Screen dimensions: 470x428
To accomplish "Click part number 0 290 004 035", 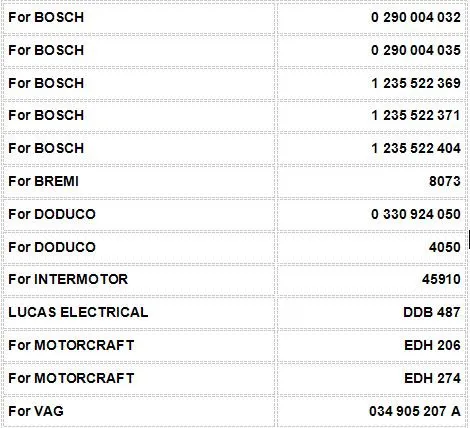I will click(416, 50).
